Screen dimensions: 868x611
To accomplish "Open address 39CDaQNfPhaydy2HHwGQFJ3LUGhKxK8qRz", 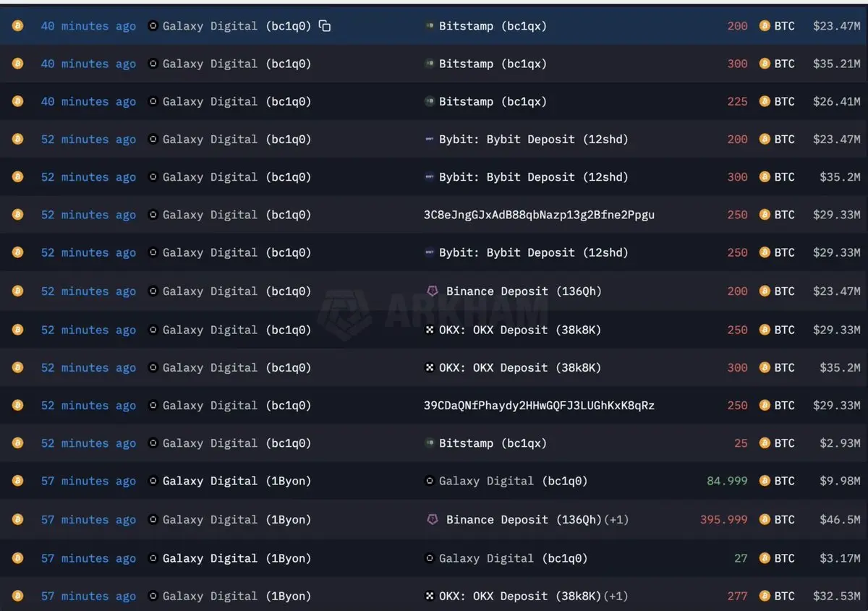I will [x=539, y=406].
